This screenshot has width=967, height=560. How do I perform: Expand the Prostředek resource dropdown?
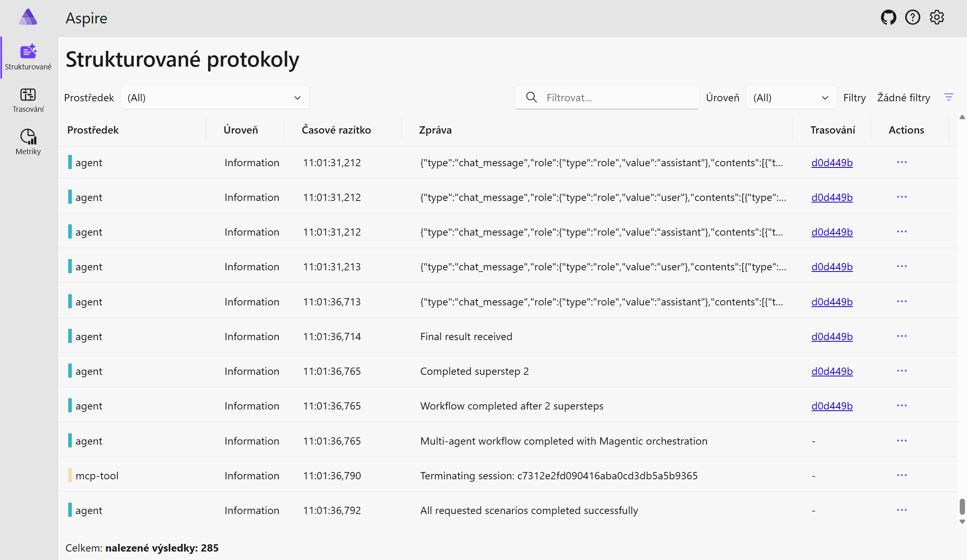point(215,98)
